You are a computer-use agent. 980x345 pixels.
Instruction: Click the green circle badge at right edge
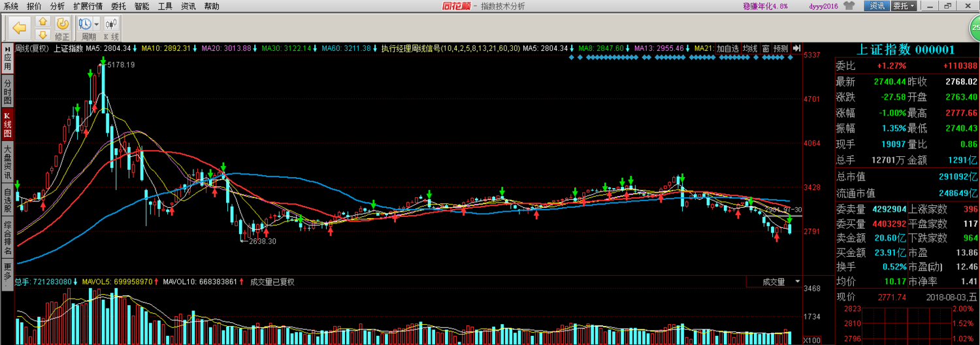975,27
